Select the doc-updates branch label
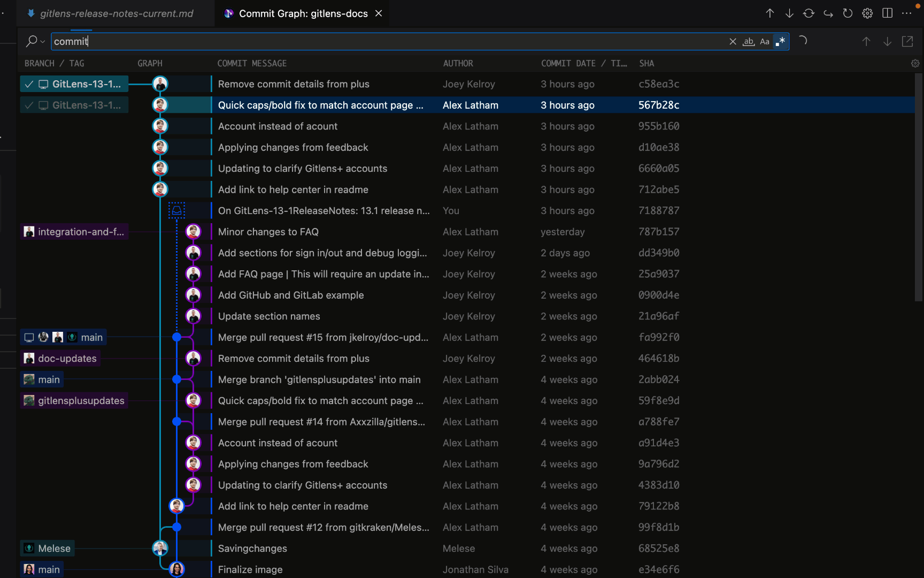Viewport: 924px width, 578px height. (x=60, y=358)
